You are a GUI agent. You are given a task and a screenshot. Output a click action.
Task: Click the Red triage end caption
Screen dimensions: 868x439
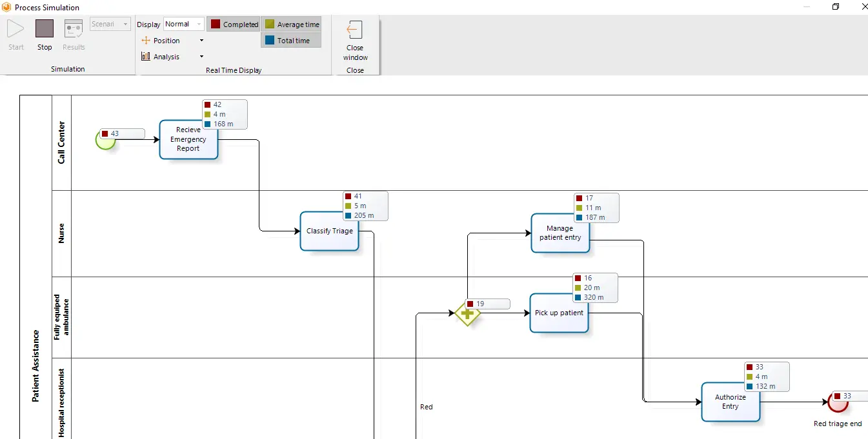click(838, 424)
